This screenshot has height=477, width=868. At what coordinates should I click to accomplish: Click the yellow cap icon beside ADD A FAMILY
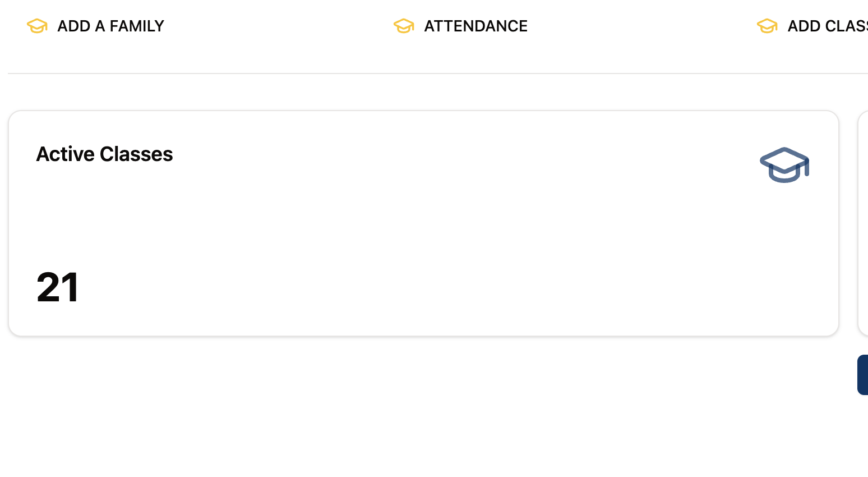click(x=37, y=26)
